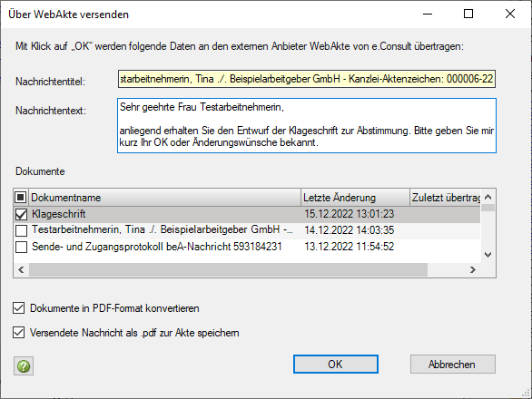Disable Dokumente in PDF-Format konvertieren
This screenshot has height=399, width=532.
(x=19, y=308)
